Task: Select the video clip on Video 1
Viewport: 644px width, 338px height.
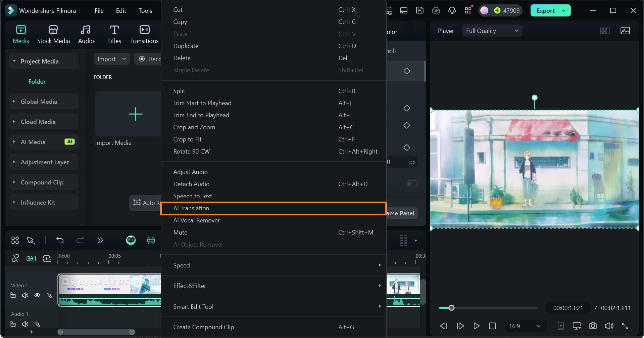Action: click(x=109, y=290)
